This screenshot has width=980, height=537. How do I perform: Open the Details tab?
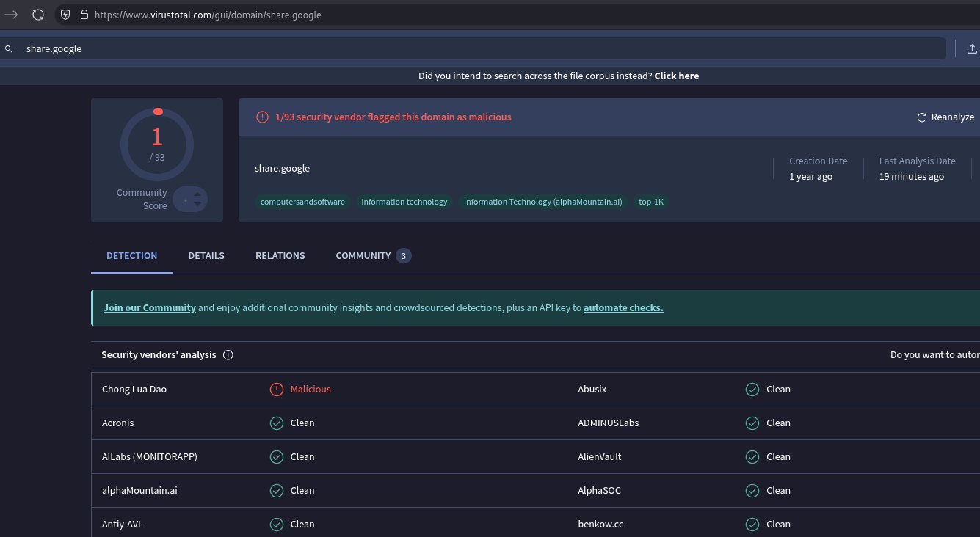pos(206,256)
